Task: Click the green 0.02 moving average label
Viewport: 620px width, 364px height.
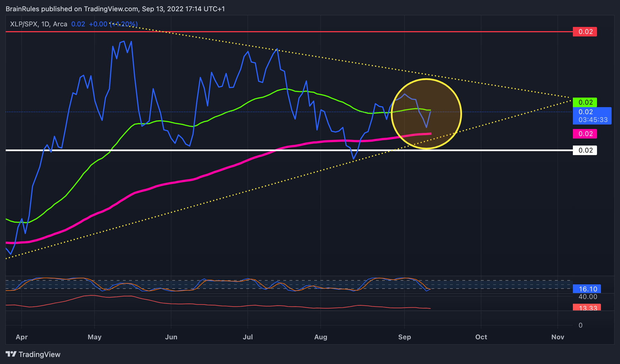Action: pyautogui.click(x=585, y=102)
